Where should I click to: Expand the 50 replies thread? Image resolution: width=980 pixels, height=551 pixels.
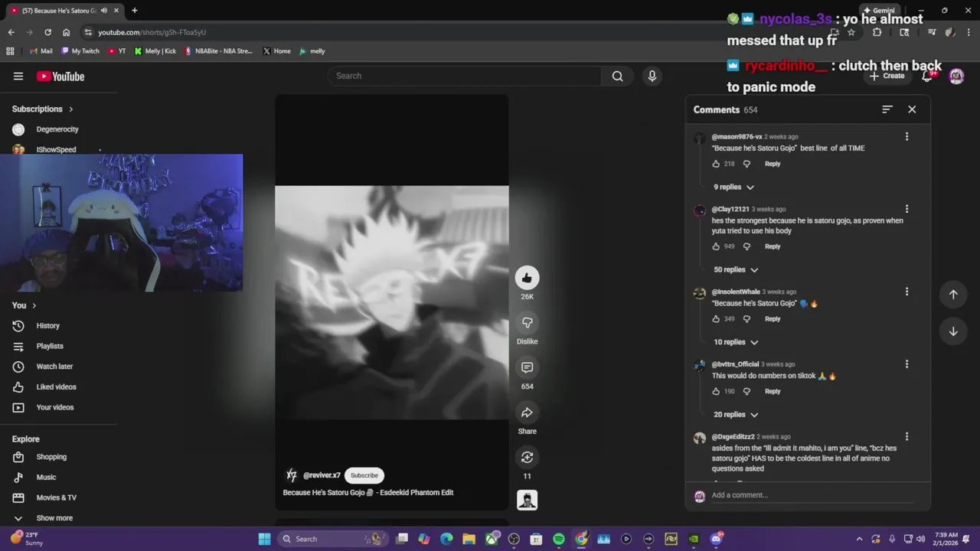(x=736, y=269)
